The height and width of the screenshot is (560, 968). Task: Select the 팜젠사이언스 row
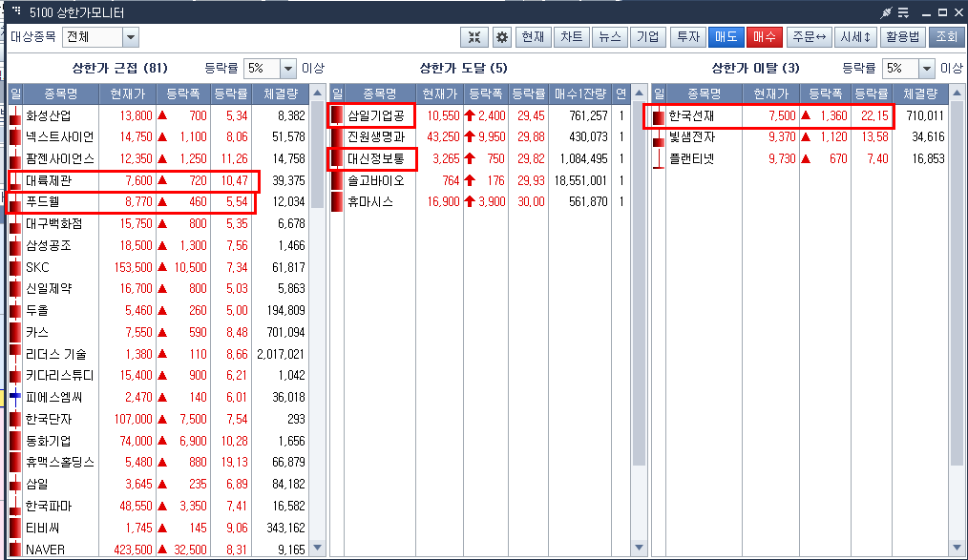pyautogui.click(x=158, y=159)
